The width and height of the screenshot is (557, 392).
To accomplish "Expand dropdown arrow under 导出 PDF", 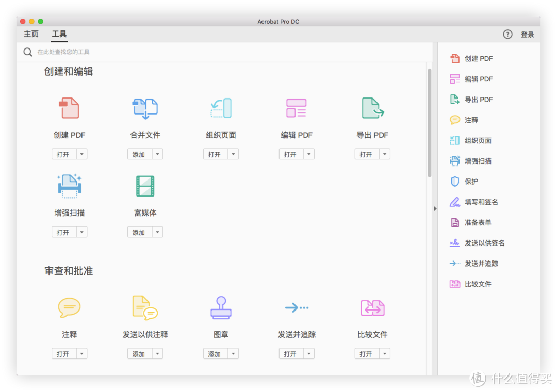I will (x=385, y=154).
